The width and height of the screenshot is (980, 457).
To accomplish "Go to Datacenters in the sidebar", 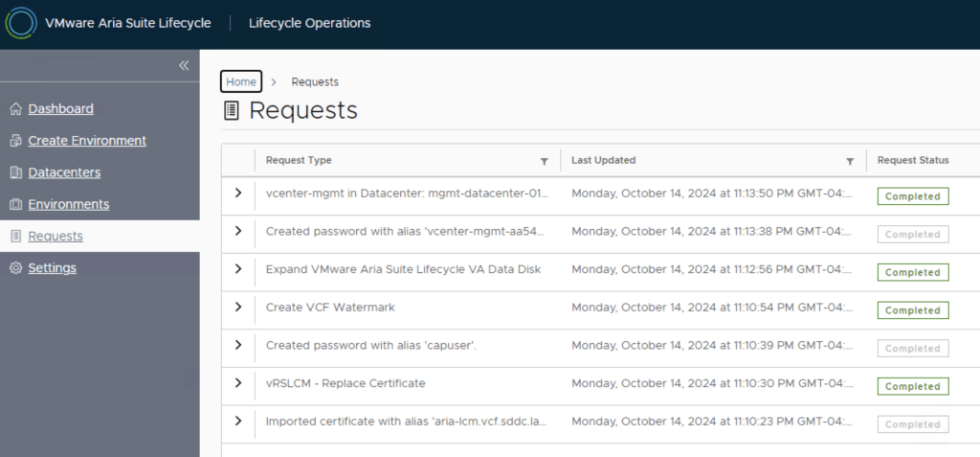I will pos(64,172).
